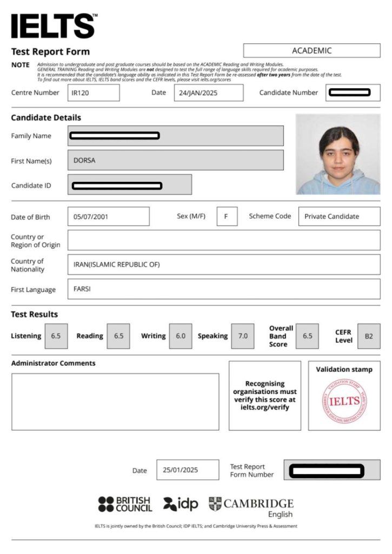The width and height of the screenshot is (392, 554).
Task: Click the Sex field showing F
Action: (227, 216)
